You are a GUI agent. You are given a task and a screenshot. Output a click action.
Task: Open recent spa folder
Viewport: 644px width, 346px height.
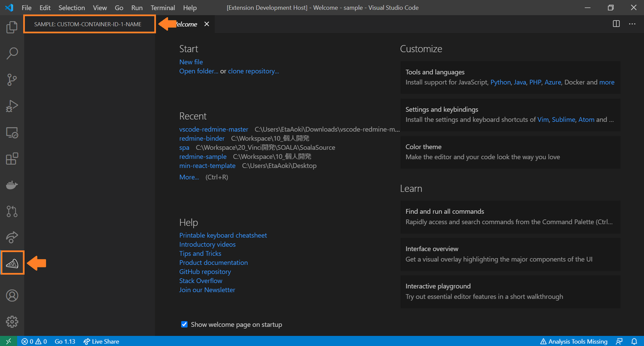pos(184,147)
